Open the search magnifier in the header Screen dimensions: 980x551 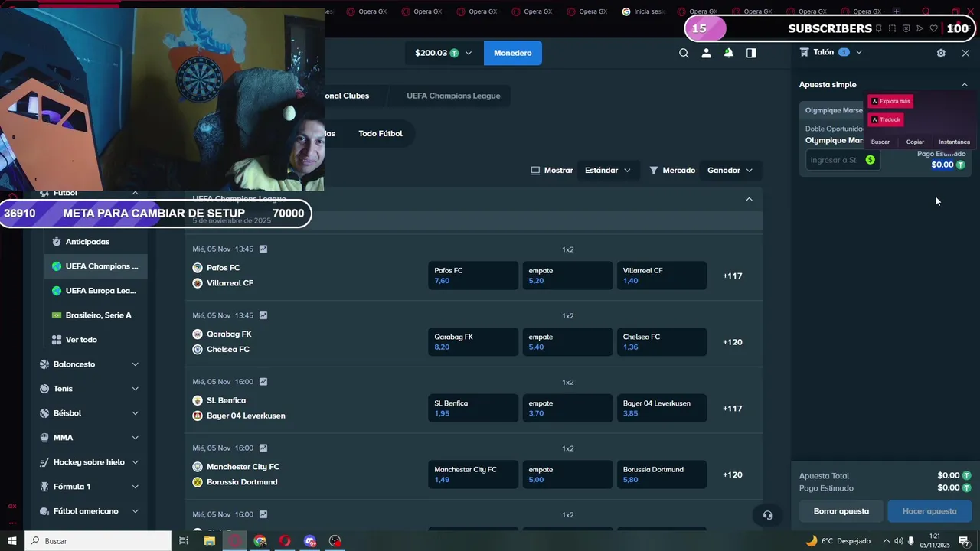(x=684, y=53)
